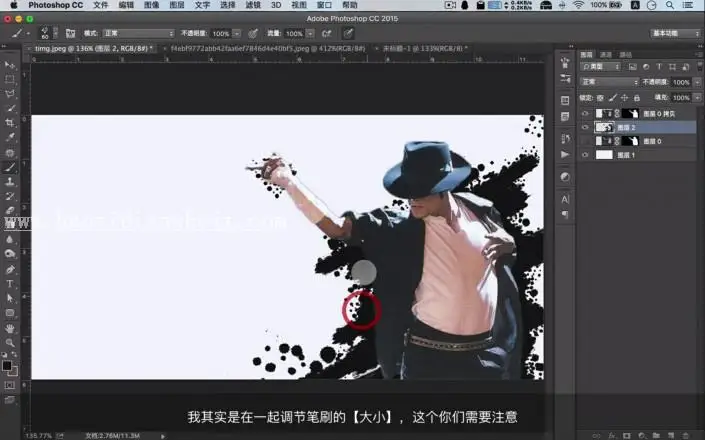Open the 滤镜 menu
The width and height of the screenshot is (705, 440).
[253, 5]
